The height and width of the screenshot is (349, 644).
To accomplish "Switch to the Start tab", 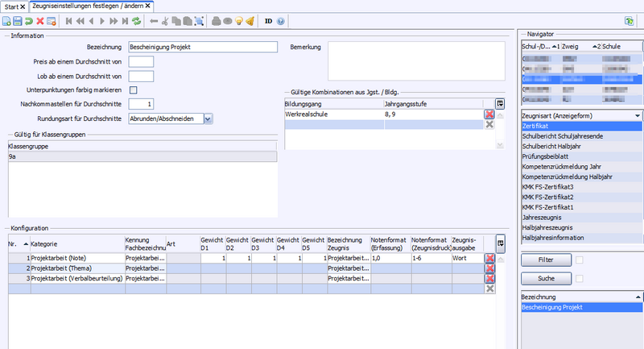I will pyautogui.click(x=12, y=6).
